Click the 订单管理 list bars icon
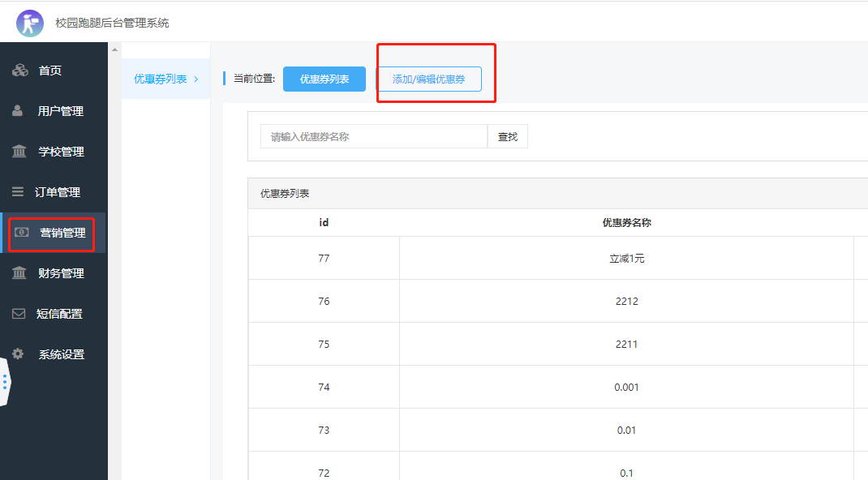Image resolution: width=868 pixels, height=480 pixels. (18, 192)
